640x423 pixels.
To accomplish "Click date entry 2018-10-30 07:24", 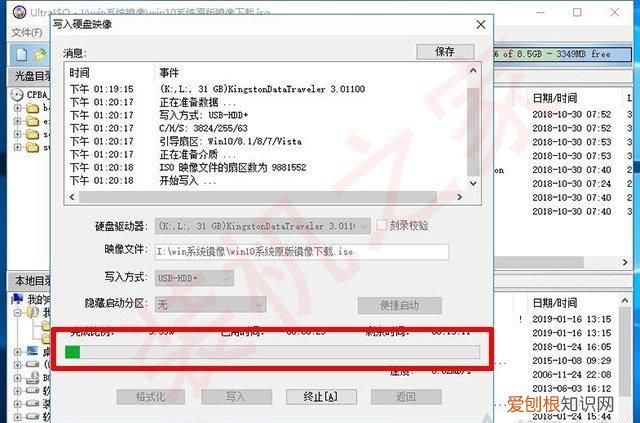I will 571,184.
